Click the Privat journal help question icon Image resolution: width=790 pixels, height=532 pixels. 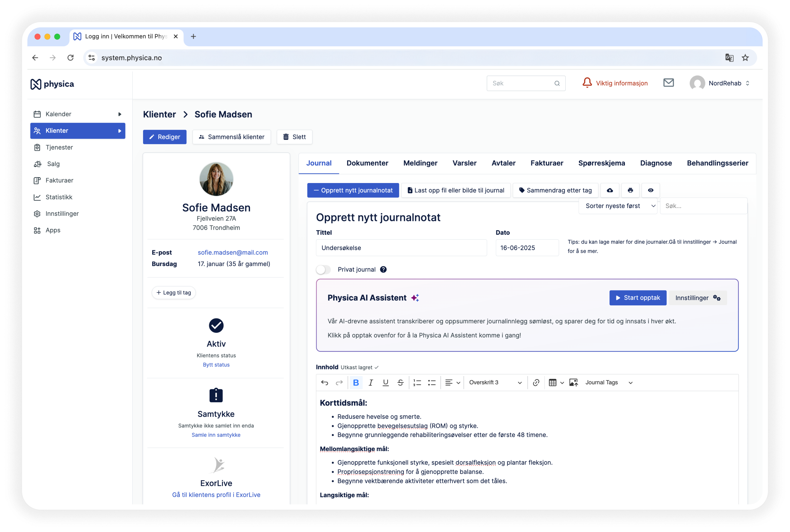coord(383,270)
